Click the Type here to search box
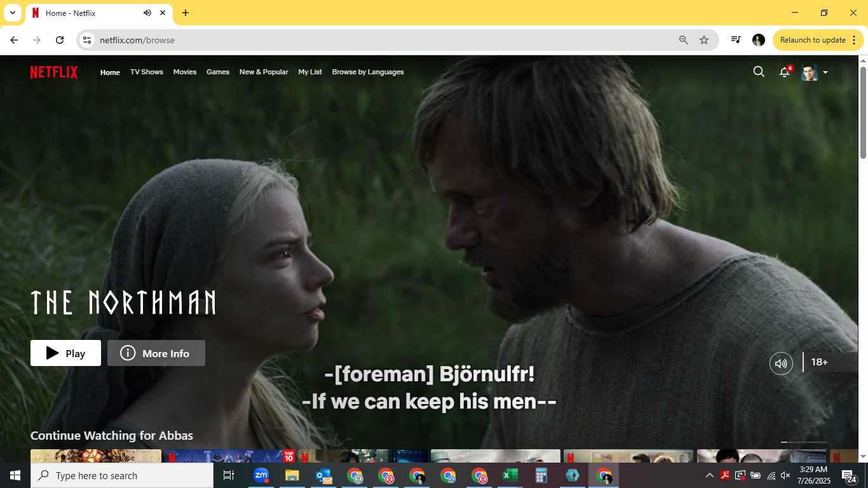Screen dimensions: 868x488 122,475
